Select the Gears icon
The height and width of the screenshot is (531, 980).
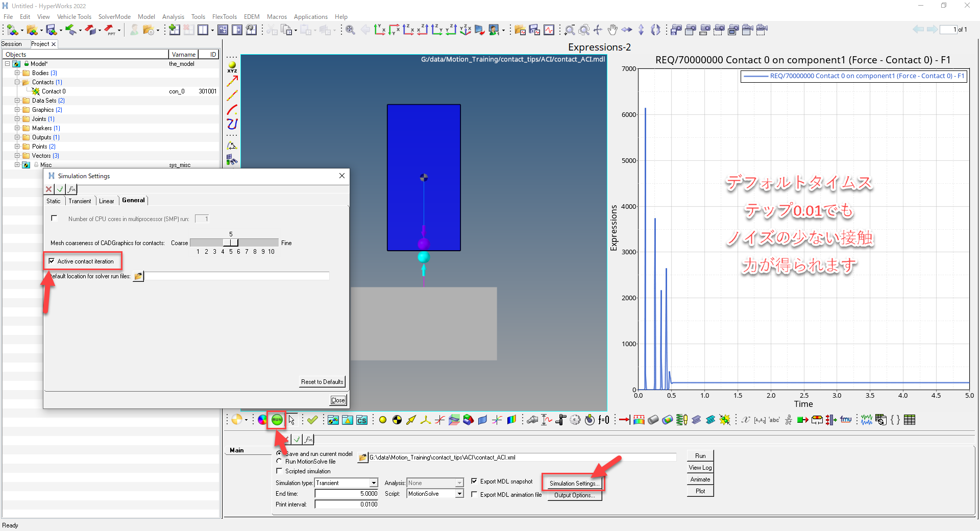coord(575,420)
